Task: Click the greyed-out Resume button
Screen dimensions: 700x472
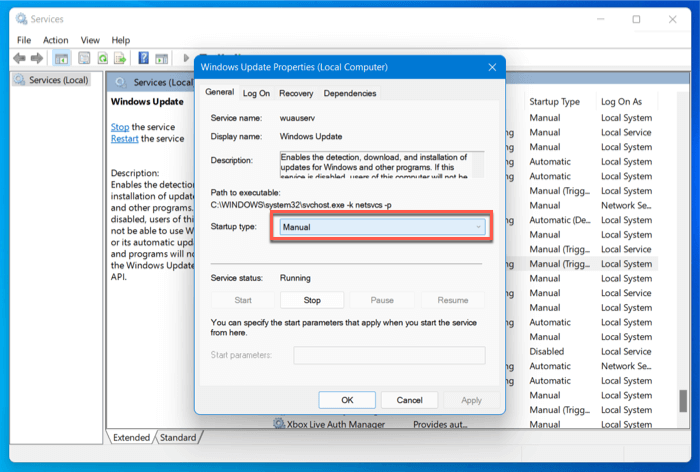Action: pos(453,300)
